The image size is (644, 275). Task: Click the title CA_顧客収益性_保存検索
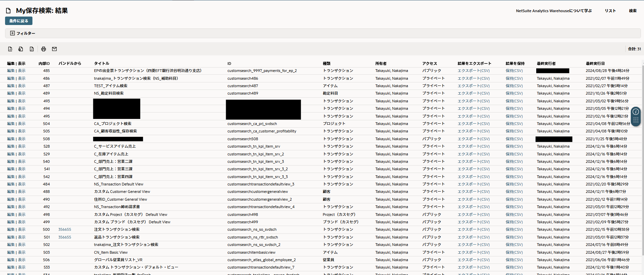coord(116,131)
